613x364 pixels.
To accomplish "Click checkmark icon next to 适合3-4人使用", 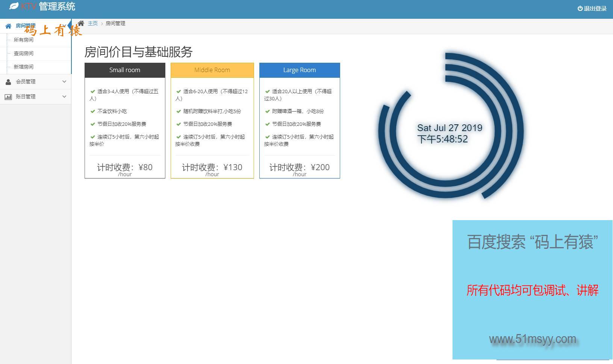I will point(92,91).
